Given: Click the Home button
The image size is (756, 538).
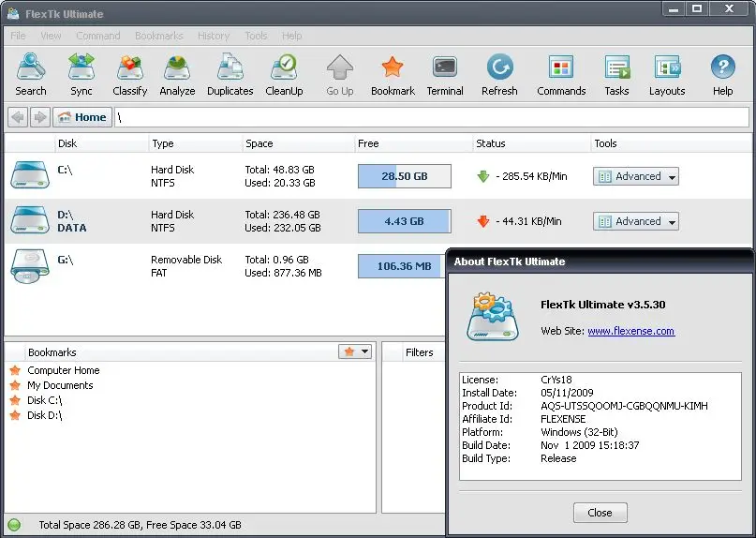Looking at the screenshot, I should point(82,117).
